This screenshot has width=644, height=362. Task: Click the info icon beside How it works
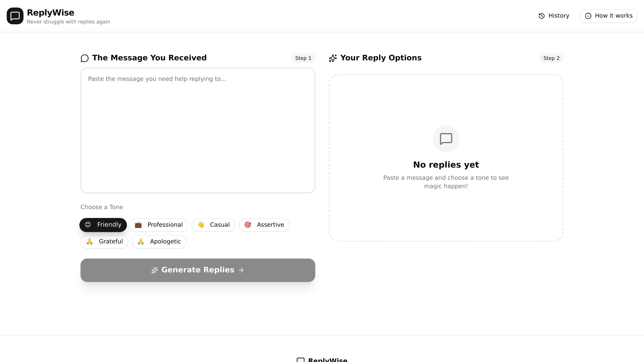pos(588,16)
